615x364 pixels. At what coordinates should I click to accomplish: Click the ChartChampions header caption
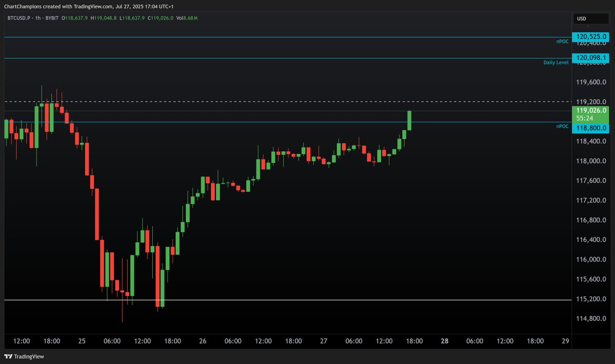tap(89, 7)
